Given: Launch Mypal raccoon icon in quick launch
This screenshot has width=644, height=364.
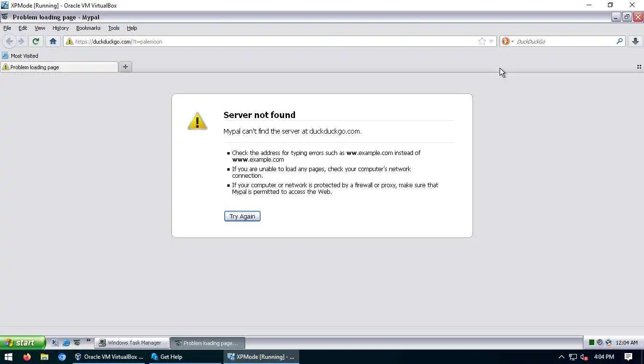Looking at the screenshot, I should (x=77, y=342).
